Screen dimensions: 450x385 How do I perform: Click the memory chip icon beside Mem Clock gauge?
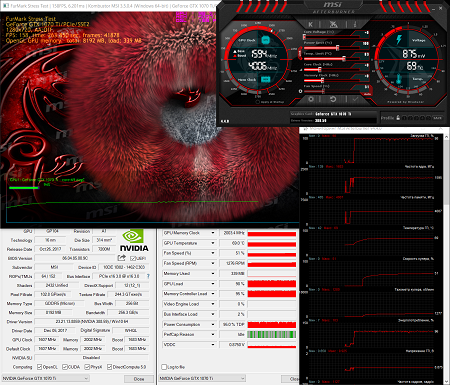pyautogui.click(x=265, y=79)
